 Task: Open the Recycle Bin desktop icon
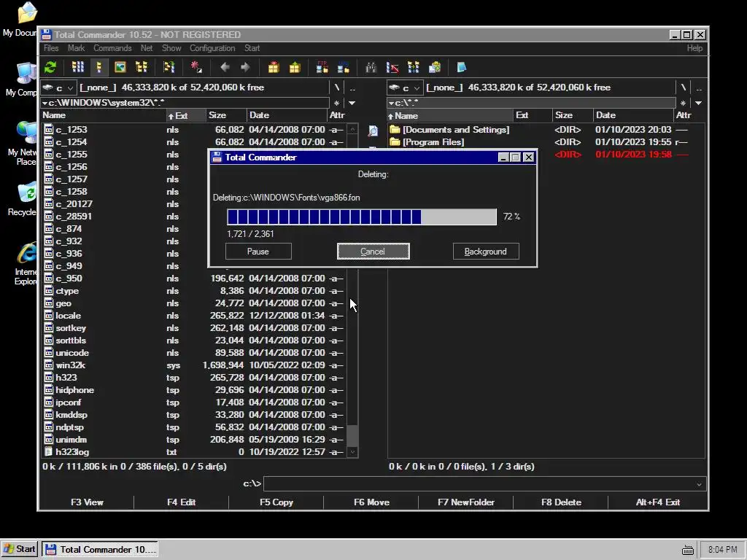point(26,194)
